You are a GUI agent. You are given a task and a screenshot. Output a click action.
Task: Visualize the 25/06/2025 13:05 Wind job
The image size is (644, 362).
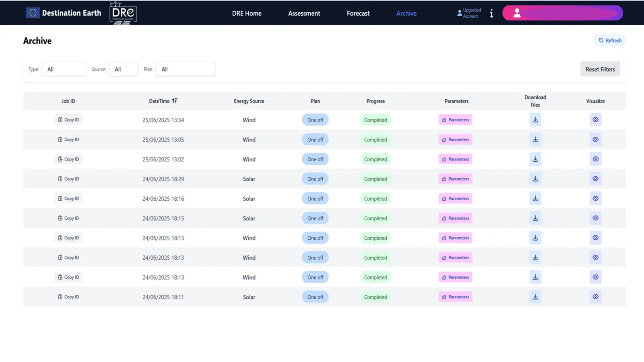tap(595, 140)
